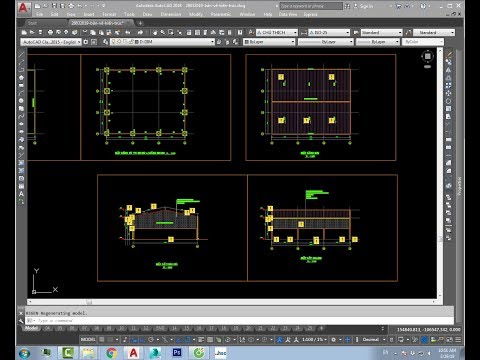
Task: Click the add layout plus button
Action: point(321,328)
